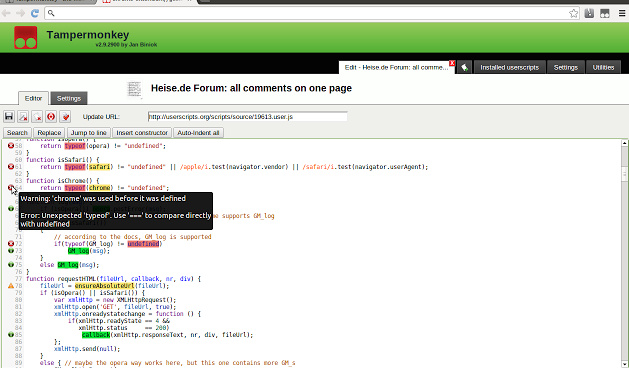Click the third toolbar icon with red X
Viewport: 629px width, 368px height.
37,117
